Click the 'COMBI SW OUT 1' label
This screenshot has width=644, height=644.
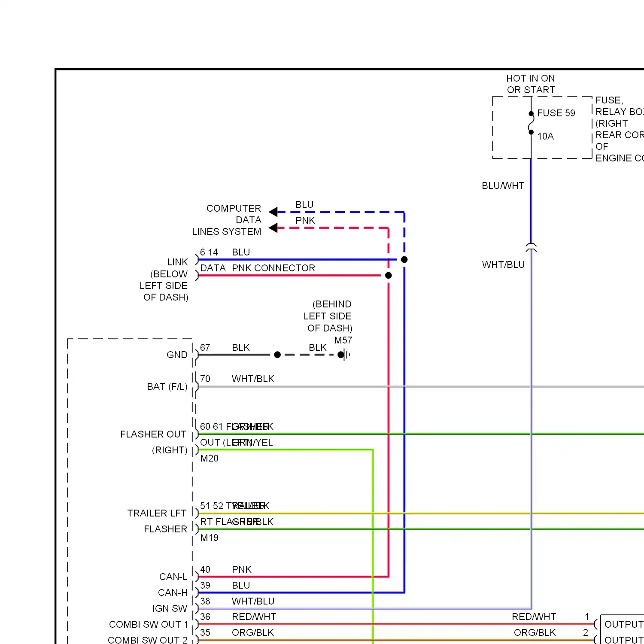(149, 624)
